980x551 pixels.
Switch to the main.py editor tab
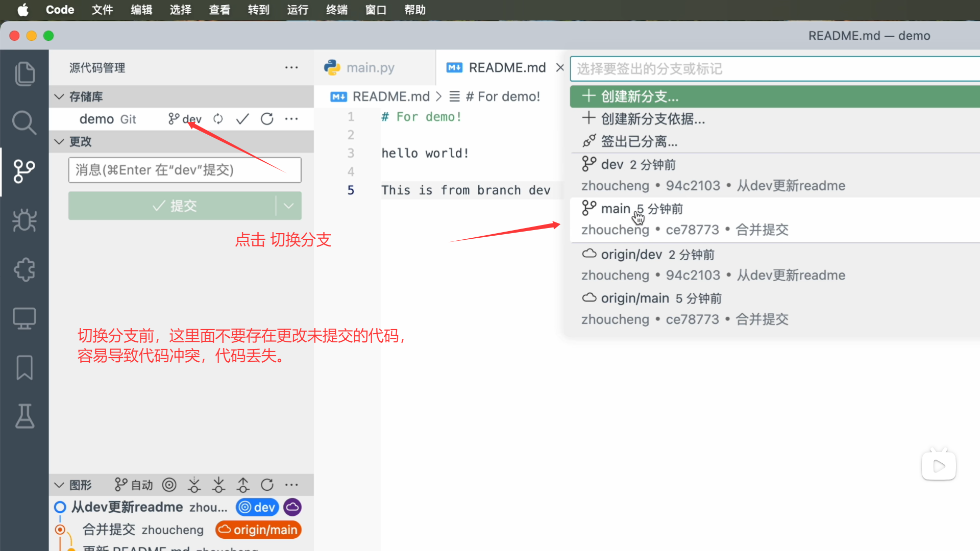click(370, 67)
